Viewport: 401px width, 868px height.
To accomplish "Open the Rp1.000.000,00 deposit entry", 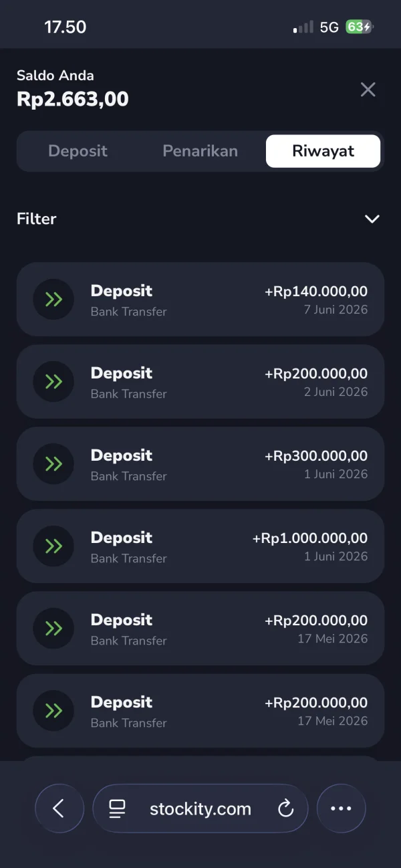I will pos(200,546).
